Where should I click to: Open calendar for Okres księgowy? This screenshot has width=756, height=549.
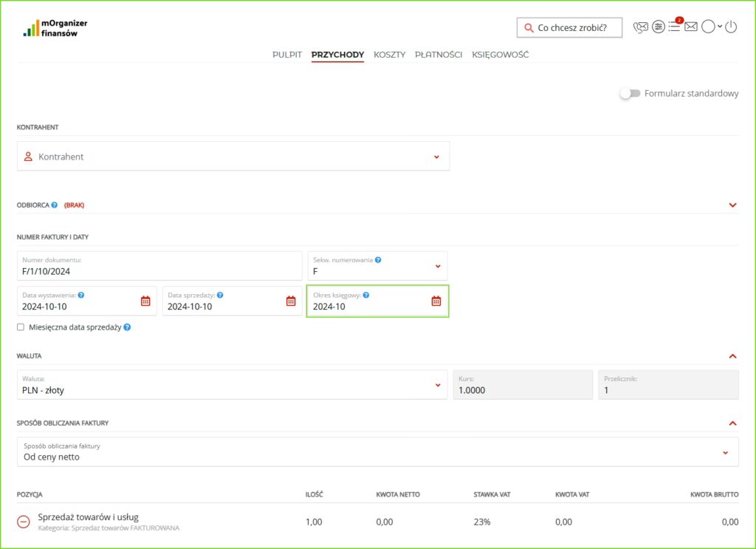[436, 301]
